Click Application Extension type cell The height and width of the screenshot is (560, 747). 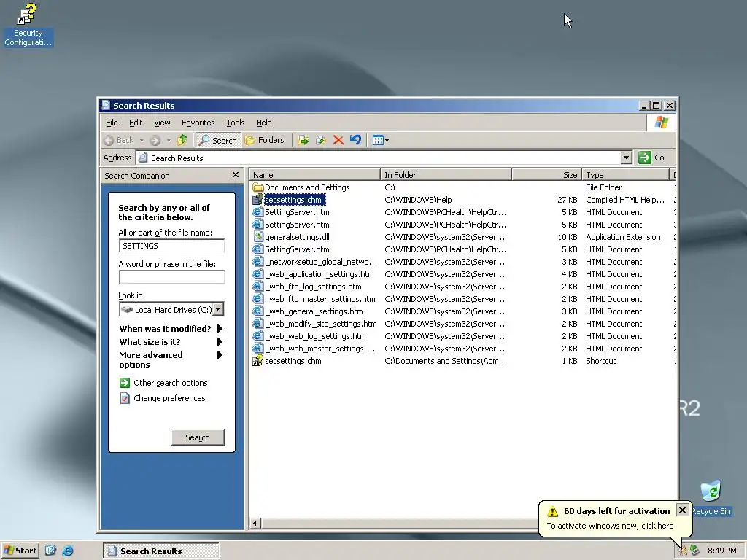coord(623,237)
